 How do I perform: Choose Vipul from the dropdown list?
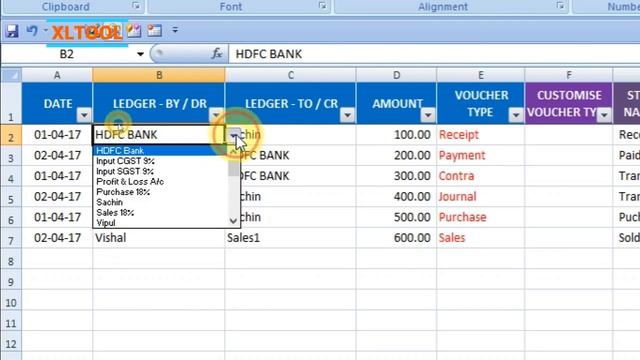tap(160, 223)
